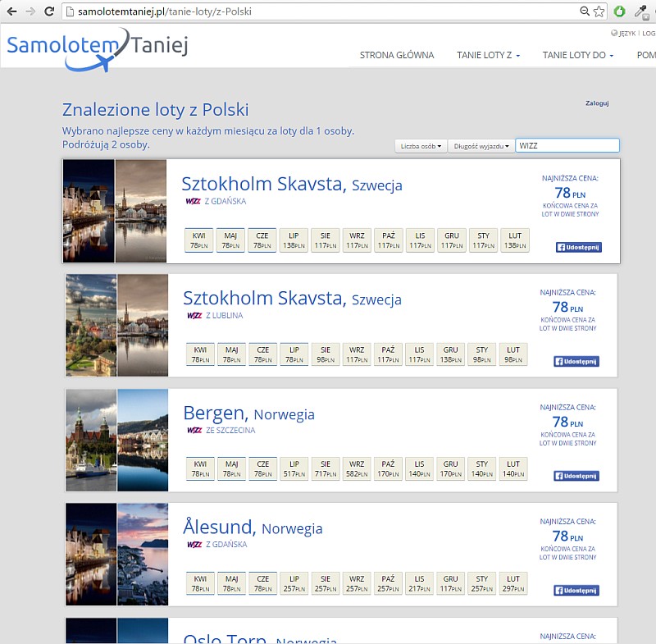Select GRU 117 PLN in the Ålesund card
This screenshot has height=644, width=656.
click(x=450, y=583)
